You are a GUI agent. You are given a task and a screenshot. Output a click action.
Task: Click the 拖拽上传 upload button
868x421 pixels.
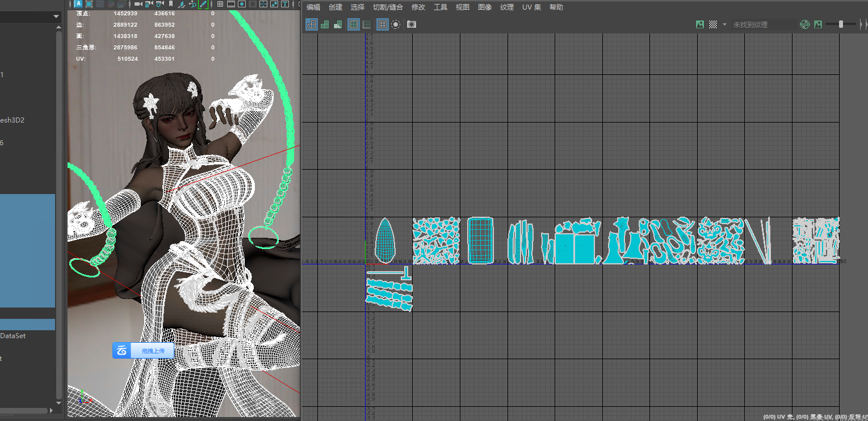point(153,351)
